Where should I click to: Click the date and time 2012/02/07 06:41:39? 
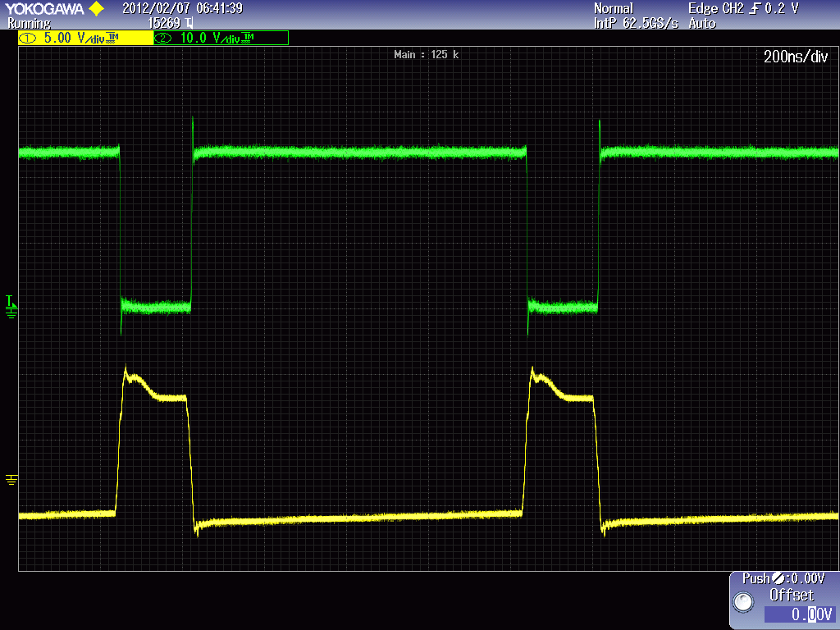point(183,8)
